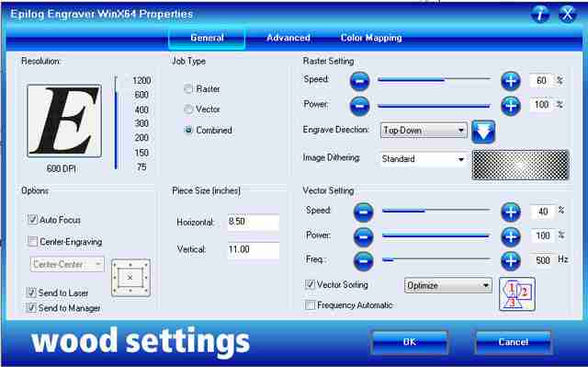Toggle the Send to Laser checkbox
This screenshot has height=367, width=588.
pos(30,292)
